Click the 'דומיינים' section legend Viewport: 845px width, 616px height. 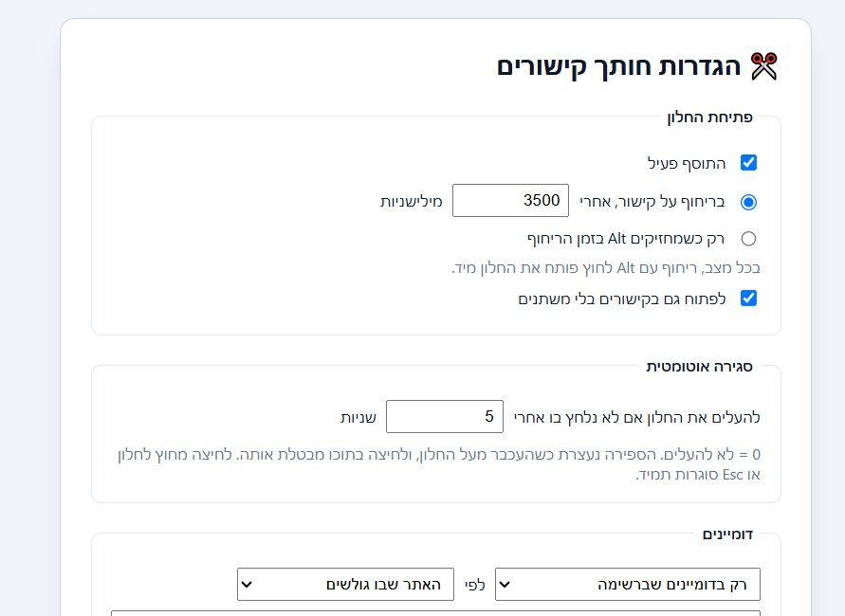tap(727, 534)
